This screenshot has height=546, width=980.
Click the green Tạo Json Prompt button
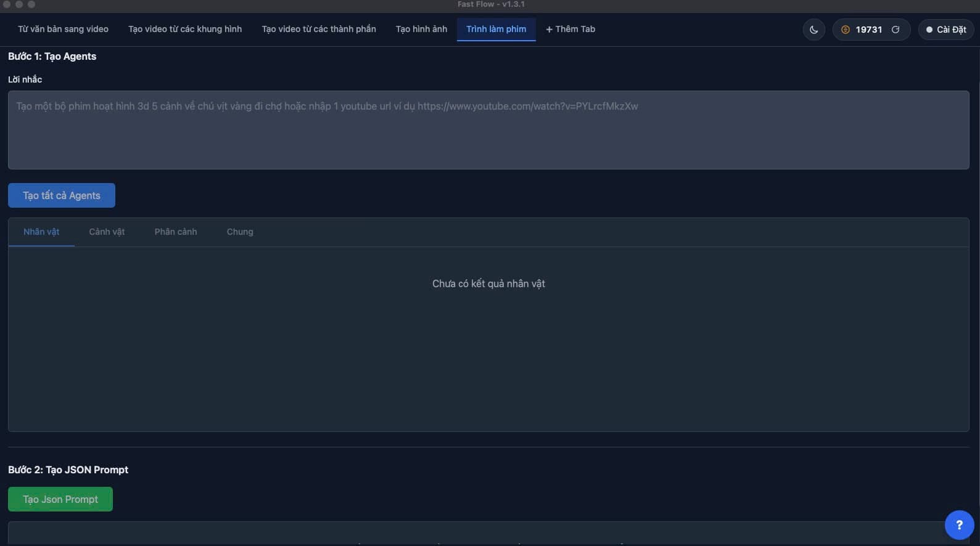coord(60,499)
